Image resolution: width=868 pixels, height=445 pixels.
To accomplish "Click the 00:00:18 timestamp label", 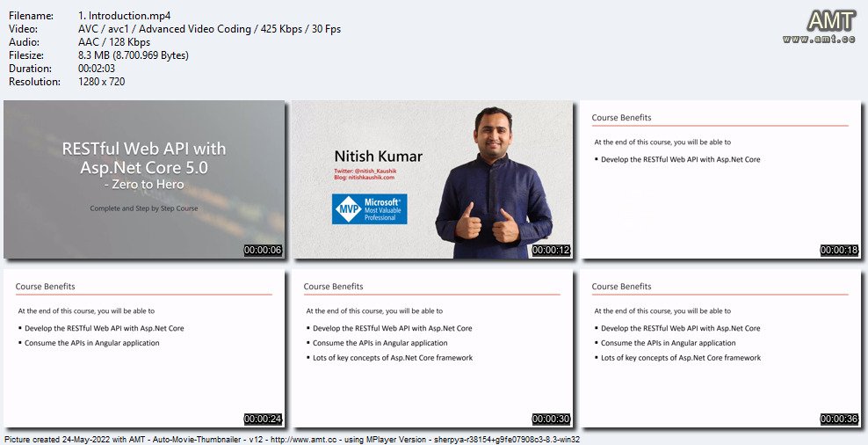I will tap(840, 251).
